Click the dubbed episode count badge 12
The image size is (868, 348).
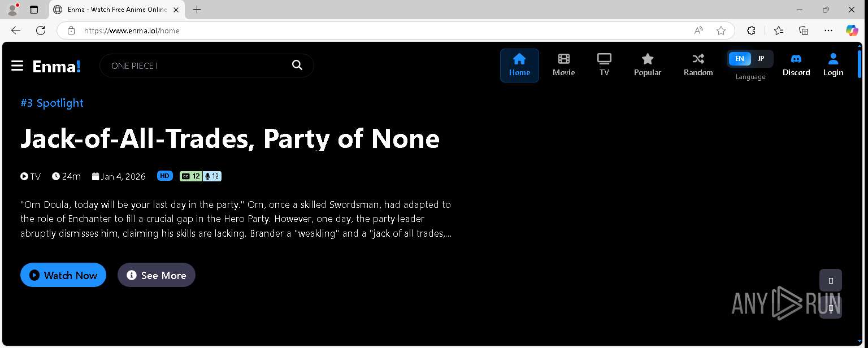pos(212,176)
